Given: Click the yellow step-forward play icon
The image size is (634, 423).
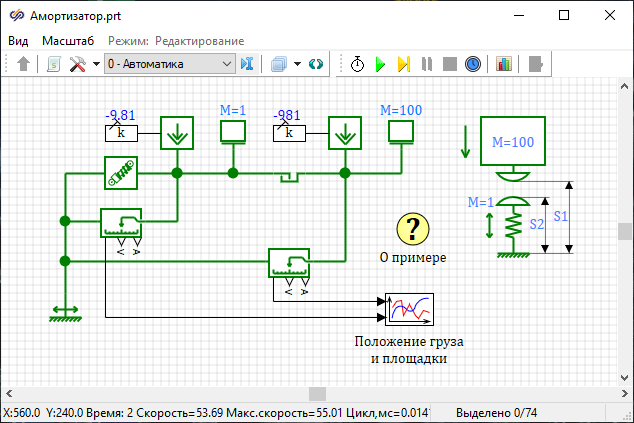Looking at the screenshot, I should tap(404, 64).
